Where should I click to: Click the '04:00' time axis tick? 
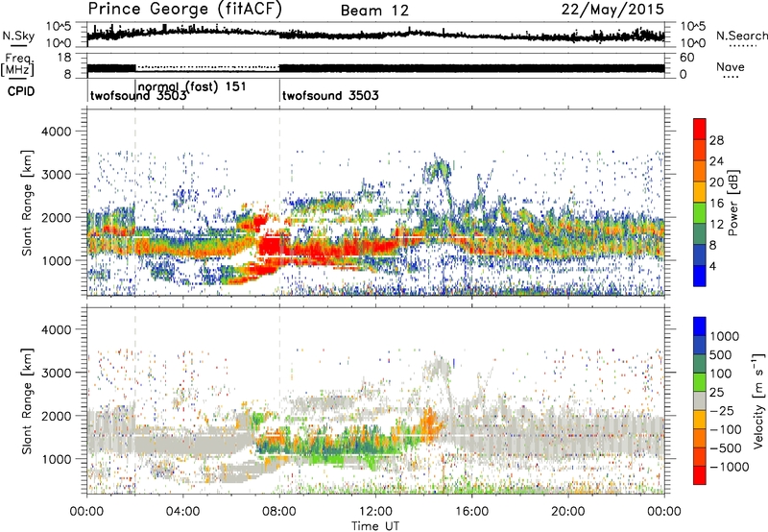click(183, 512)
